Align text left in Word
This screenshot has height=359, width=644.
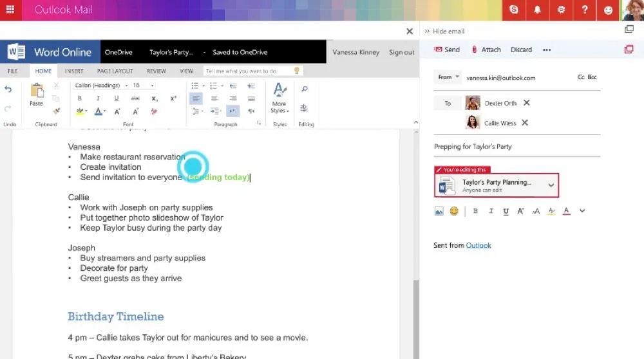coord(196,98)
